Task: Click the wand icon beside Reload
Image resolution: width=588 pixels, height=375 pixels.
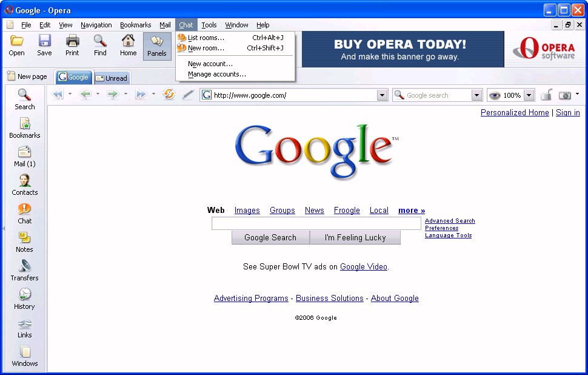Action: 188,95
